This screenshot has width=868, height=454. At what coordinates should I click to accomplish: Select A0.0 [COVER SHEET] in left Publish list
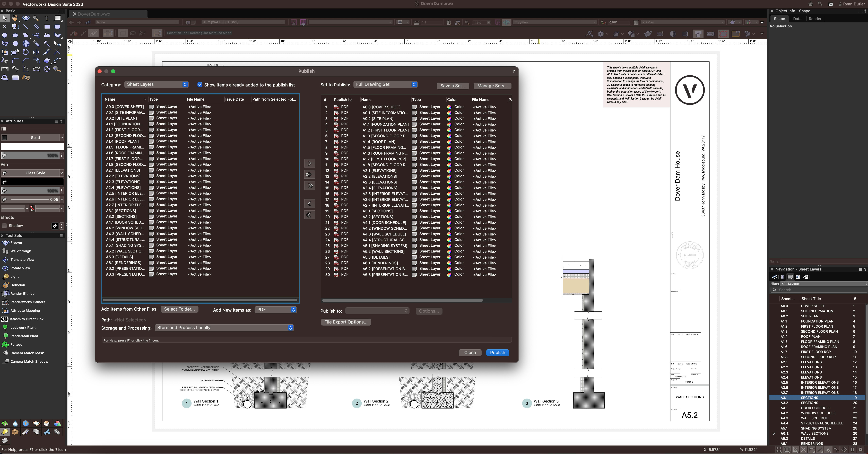click(125, 107)
